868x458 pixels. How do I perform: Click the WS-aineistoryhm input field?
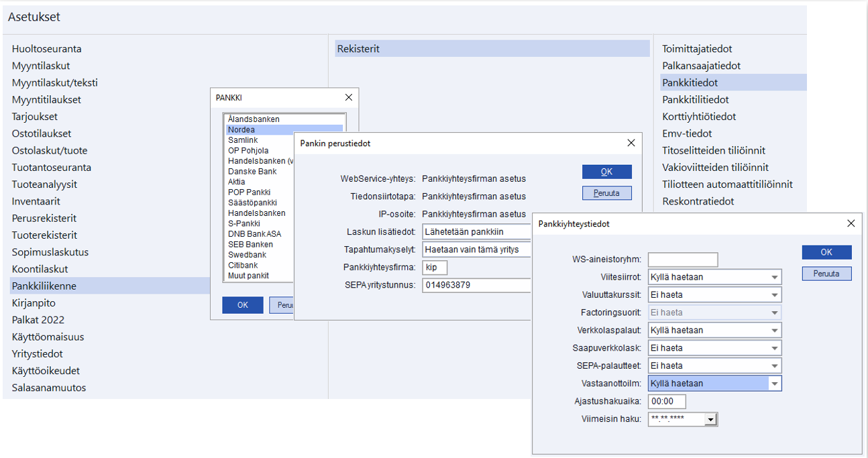pyautogui.click(x=682, y=260)
